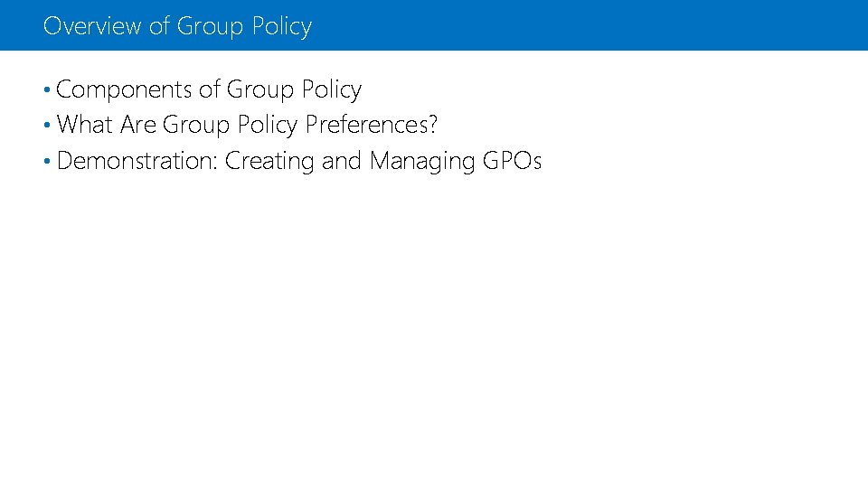This screenshot has width=868, height=488.
Task: Click the word 'and' in third bullet
Action: 341,161
